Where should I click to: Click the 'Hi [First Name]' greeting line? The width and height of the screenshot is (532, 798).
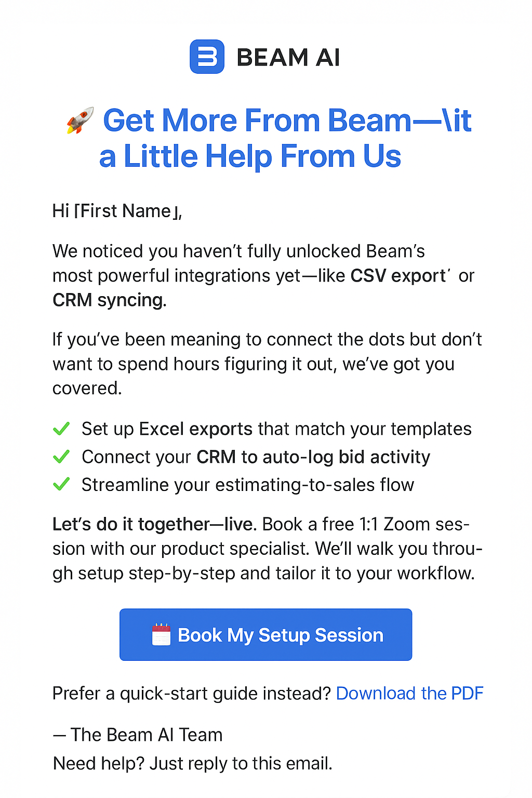tap(117, 211)
